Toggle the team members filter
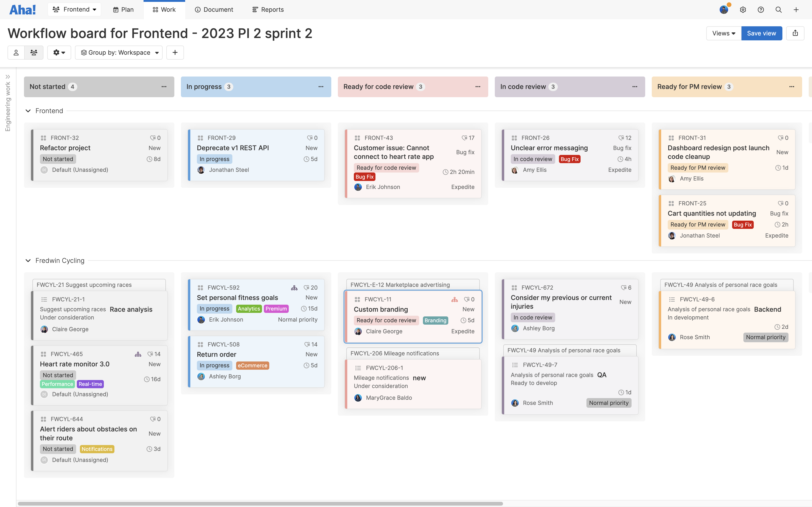The image size is (812, 507). (34, 52)
